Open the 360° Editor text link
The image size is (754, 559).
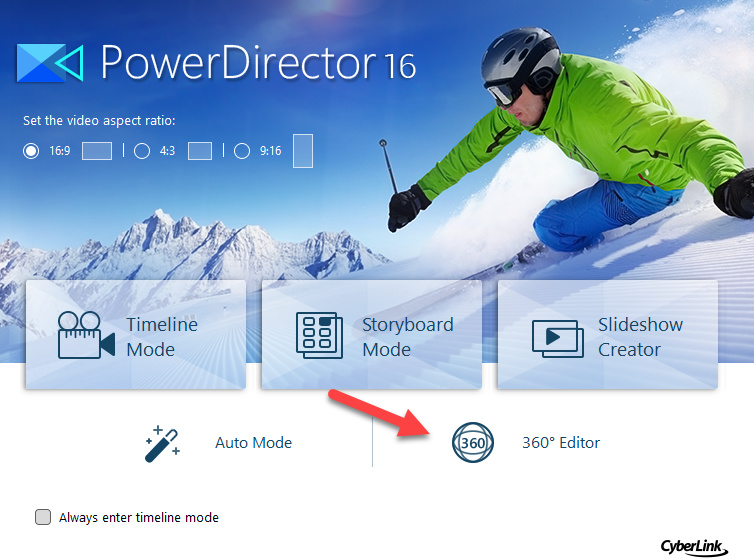[561, 443]
